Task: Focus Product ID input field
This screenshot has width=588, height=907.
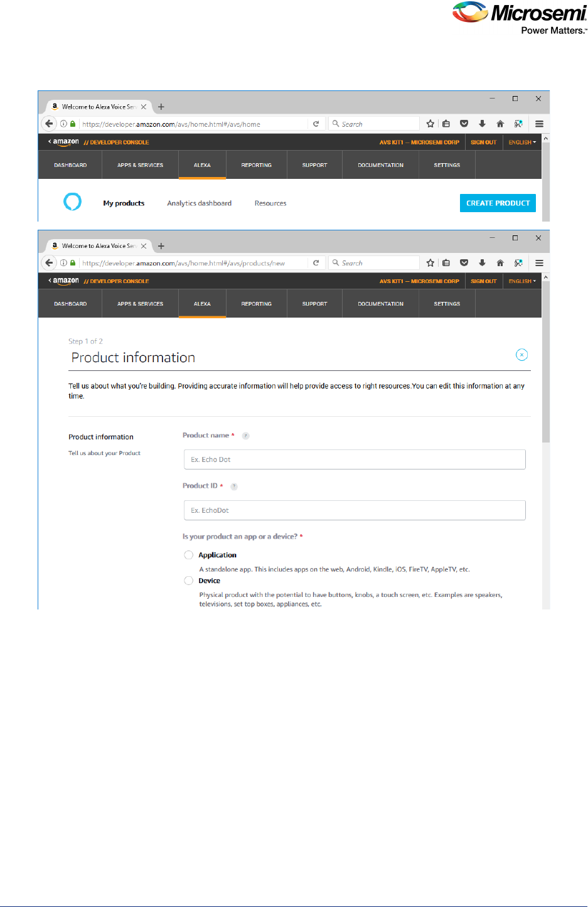Action: pyautogui.click(x=355, y=510)
